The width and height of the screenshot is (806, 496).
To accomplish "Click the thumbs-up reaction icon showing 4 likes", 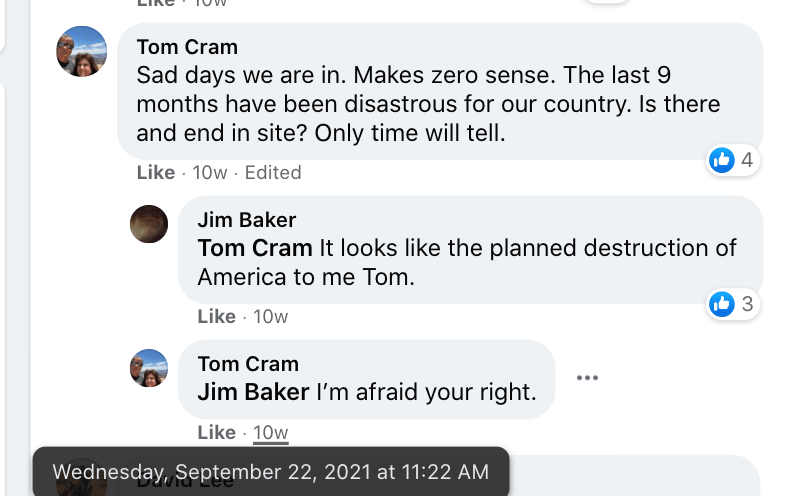I will (x=722, y=159).
